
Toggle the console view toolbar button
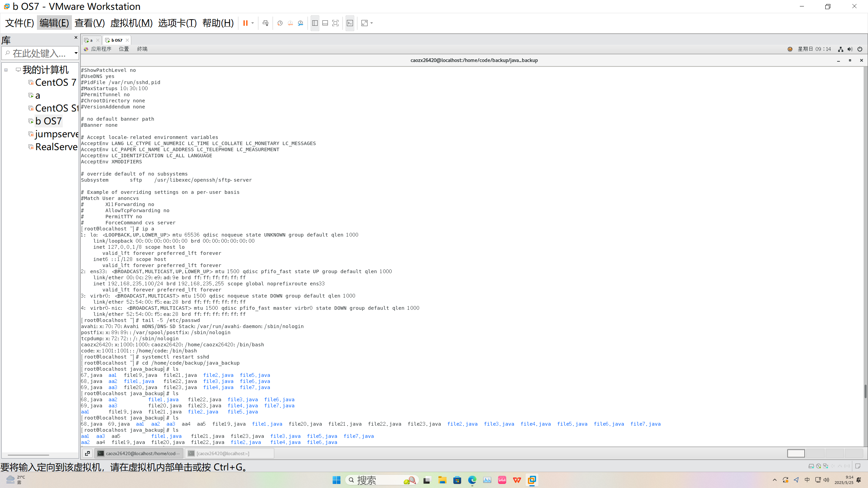click(x=350, y=23)
